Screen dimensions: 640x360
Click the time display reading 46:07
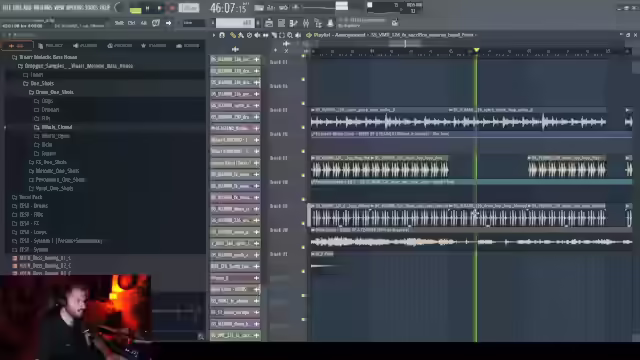tap(229, 8)
